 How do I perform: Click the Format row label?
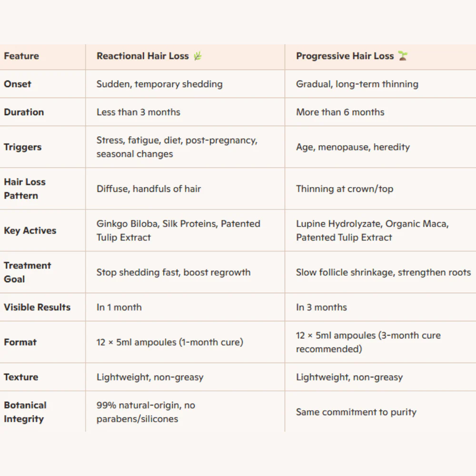point(20,342)
